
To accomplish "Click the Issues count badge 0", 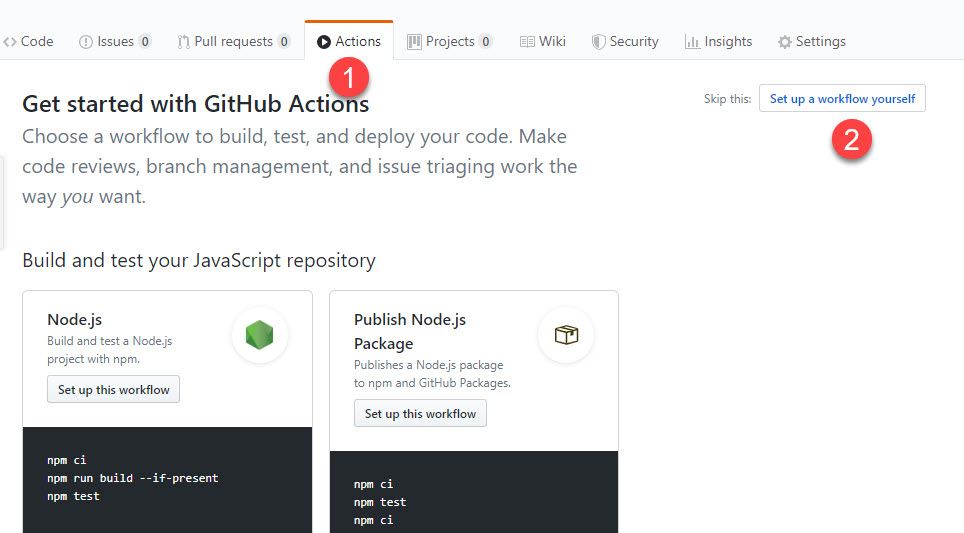I will coord(145,41).
